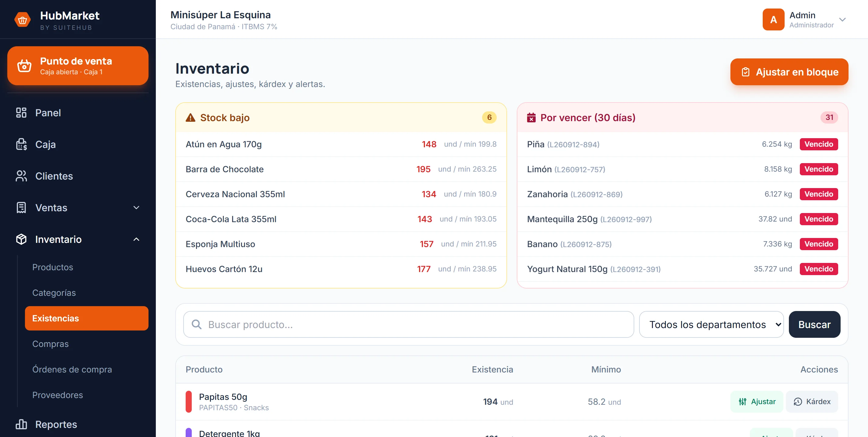868x437 pixels.
Task: Open Kárdex for Papitas 50g
Action: coord(812,402)
